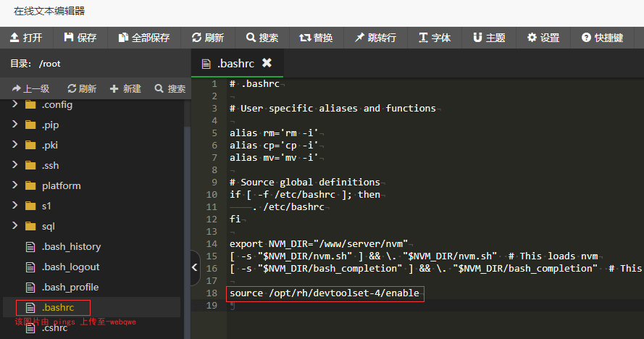Click the bash_completion line 16
The height and width of the screenshot is (339, 644).
click(435, 268)
